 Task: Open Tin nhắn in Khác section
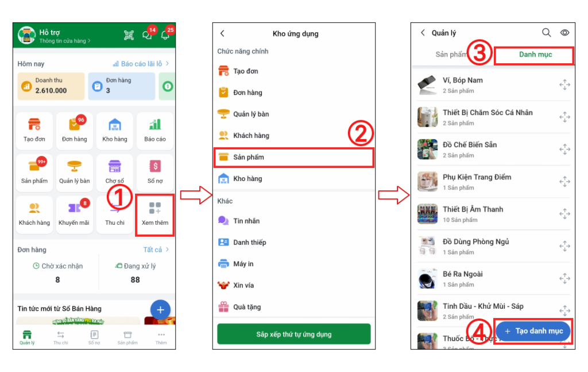[294, 221]
